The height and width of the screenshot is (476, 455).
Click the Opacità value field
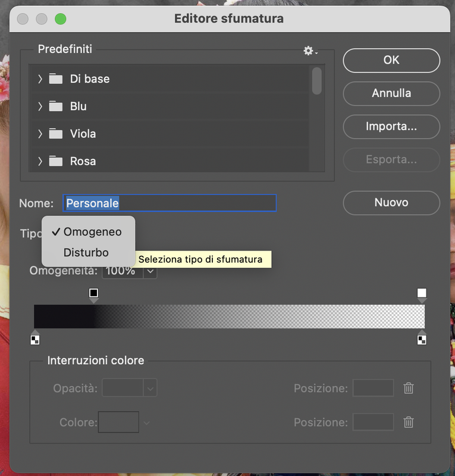[123, 388]
